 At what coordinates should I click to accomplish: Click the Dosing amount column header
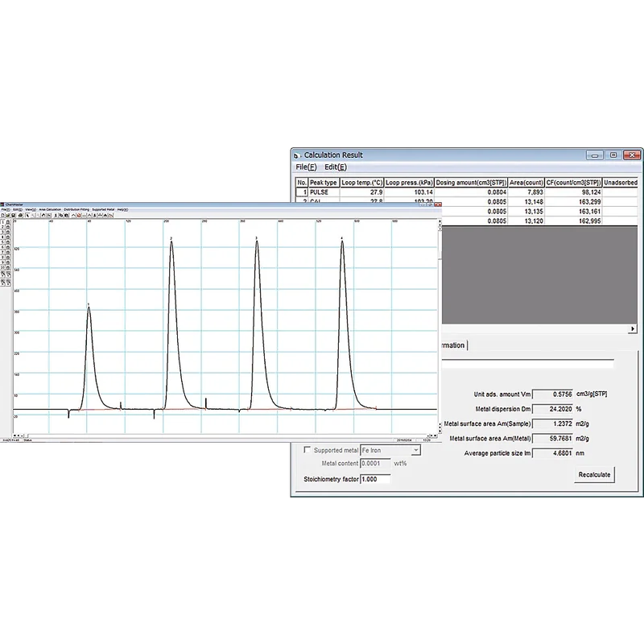471,183
